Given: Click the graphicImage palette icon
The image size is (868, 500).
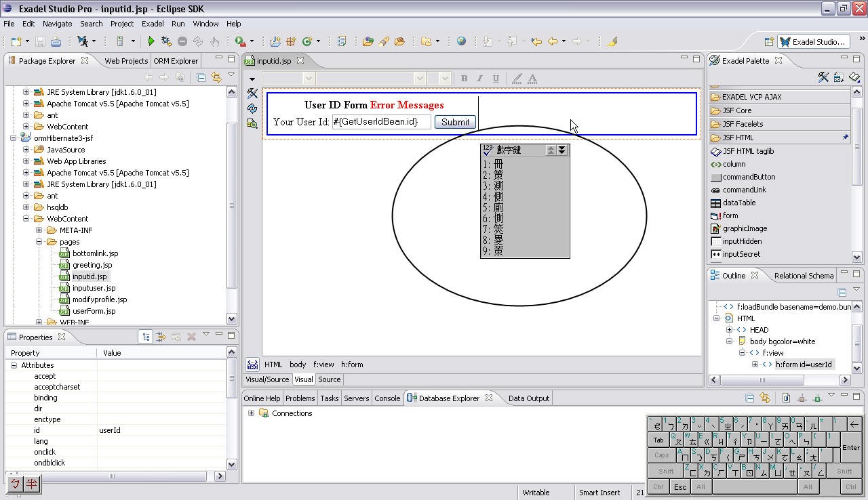Looking at the screenshot, I should [x=715, y=228].
